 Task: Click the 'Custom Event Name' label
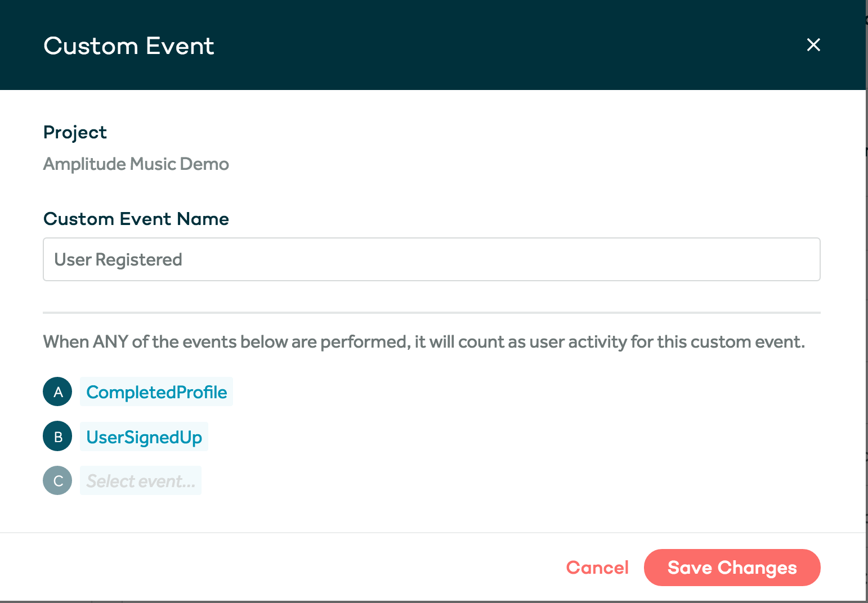[x=136, y=219]
